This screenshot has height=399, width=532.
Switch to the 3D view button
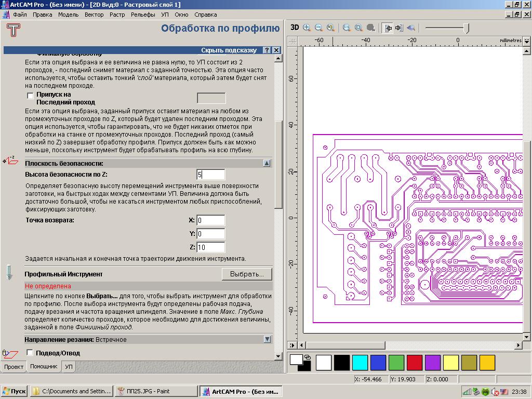(x=295, y=28)
